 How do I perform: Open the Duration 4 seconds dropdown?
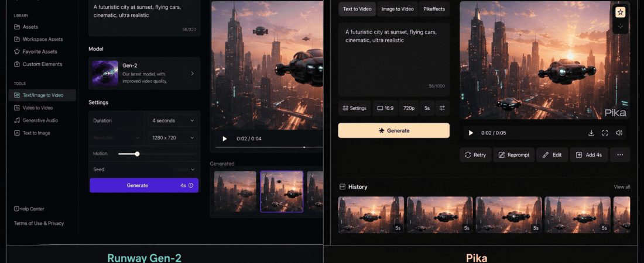(173, 120)
